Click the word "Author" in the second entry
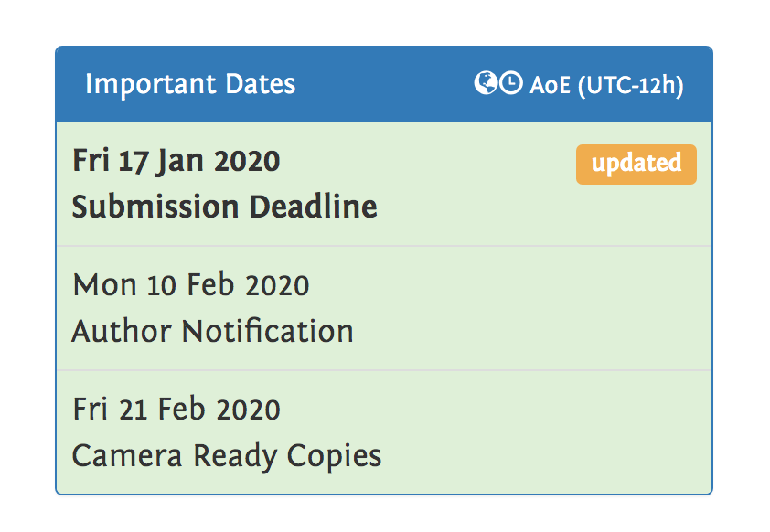 [122, 330]
